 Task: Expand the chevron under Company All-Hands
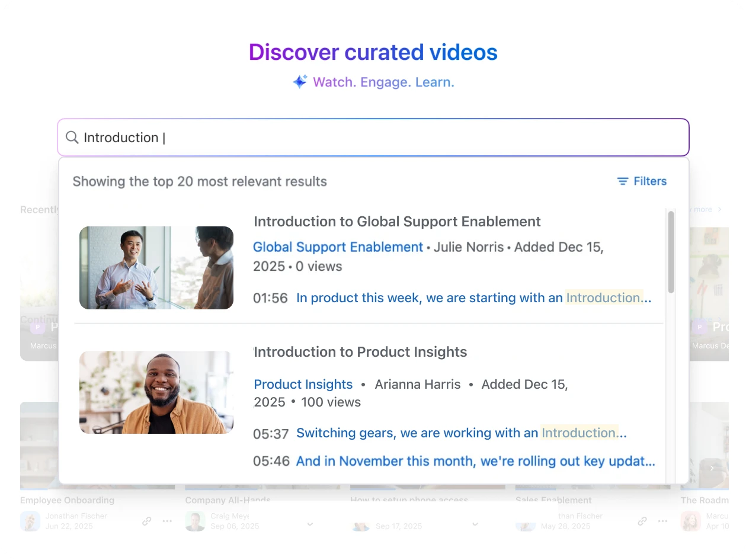(309, 524)
